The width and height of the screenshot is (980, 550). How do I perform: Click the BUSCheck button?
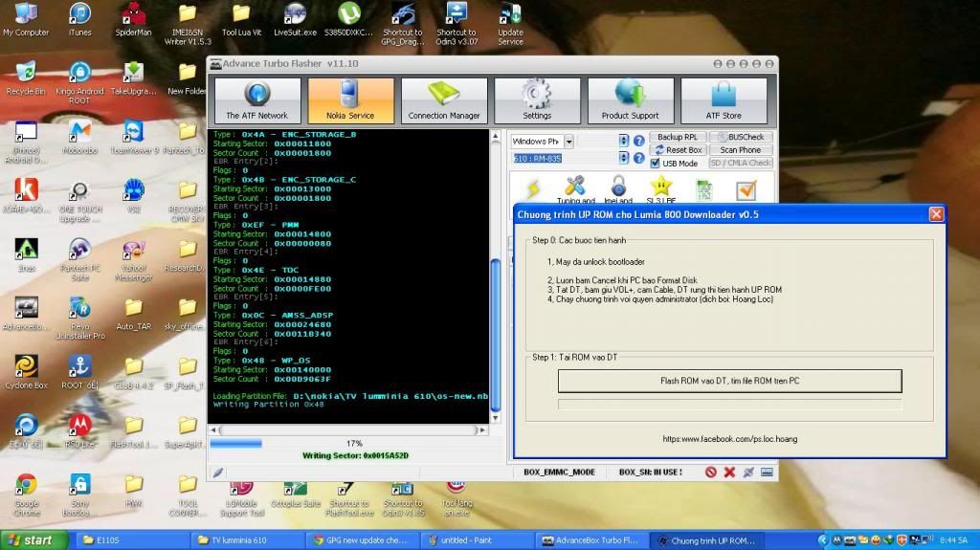click(x=741, y=137)
